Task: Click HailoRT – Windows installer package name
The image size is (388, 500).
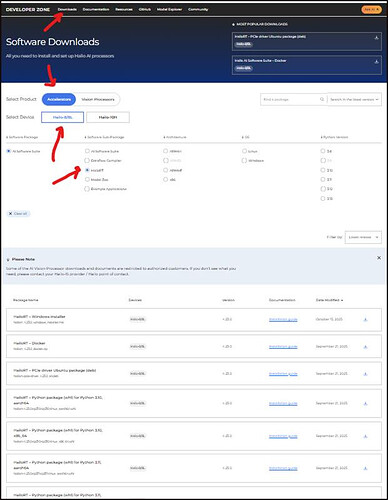Action: pyautogui.click(x=39, y=317)
